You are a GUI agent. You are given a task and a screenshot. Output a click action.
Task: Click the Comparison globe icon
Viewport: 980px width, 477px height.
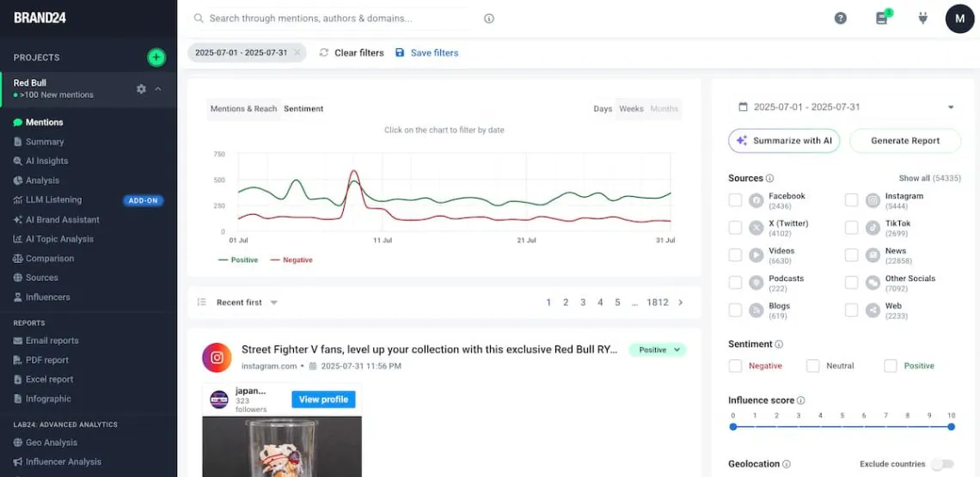point(17,258)
